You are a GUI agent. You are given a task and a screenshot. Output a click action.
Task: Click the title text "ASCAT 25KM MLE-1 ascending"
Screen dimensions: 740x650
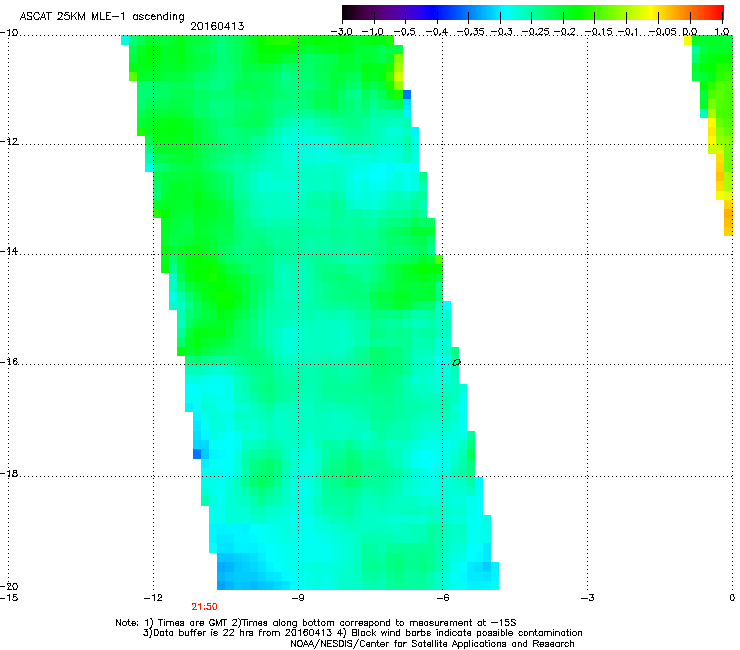click(x=102, y=16)
